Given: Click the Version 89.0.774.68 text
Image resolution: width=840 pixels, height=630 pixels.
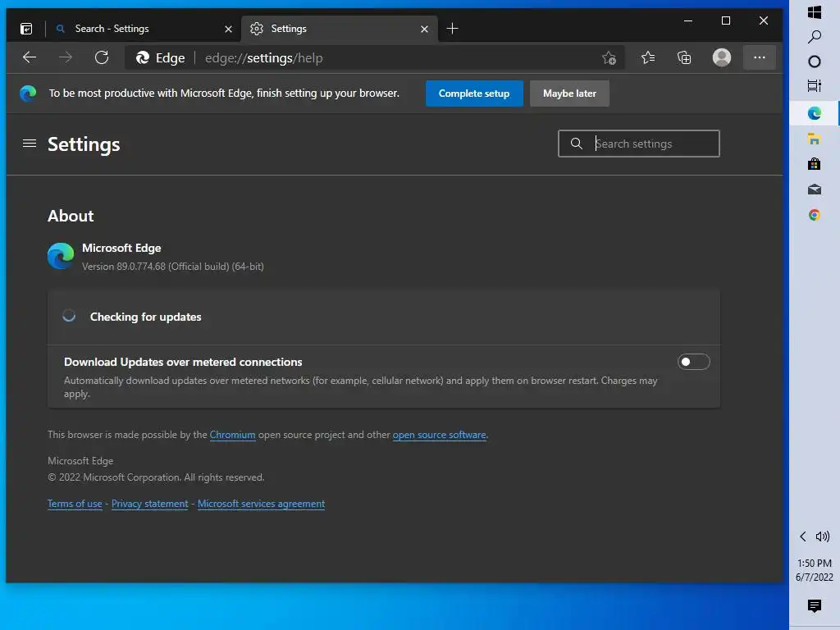Looking at the screenshot, I should click(x=172, y=267).
